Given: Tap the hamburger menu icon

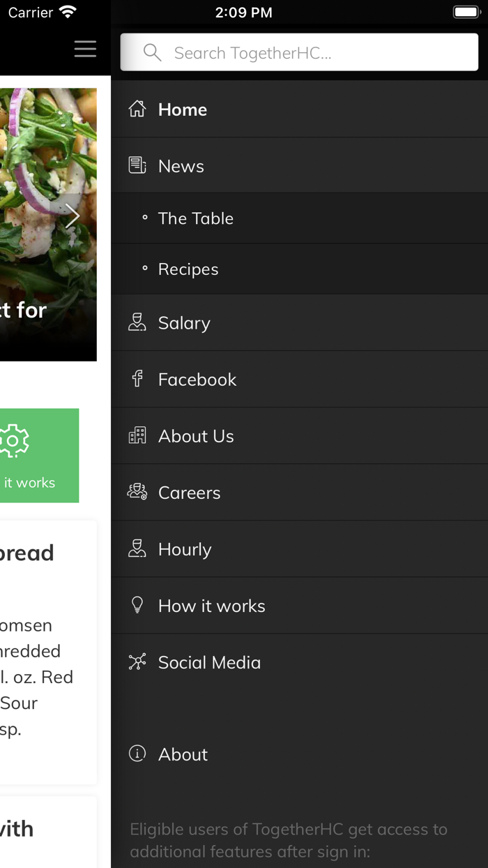Looking at the screenshot, I should pos(85,49).
